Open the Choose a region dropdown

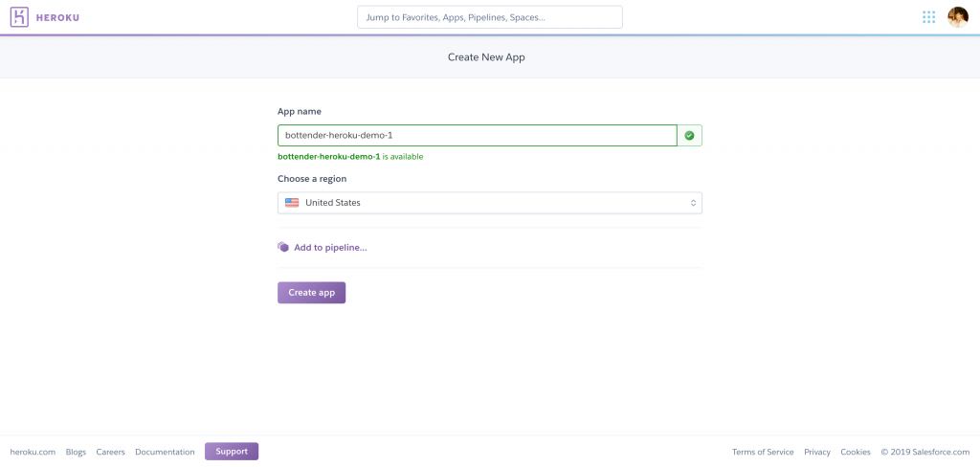[x=489, y=203]
